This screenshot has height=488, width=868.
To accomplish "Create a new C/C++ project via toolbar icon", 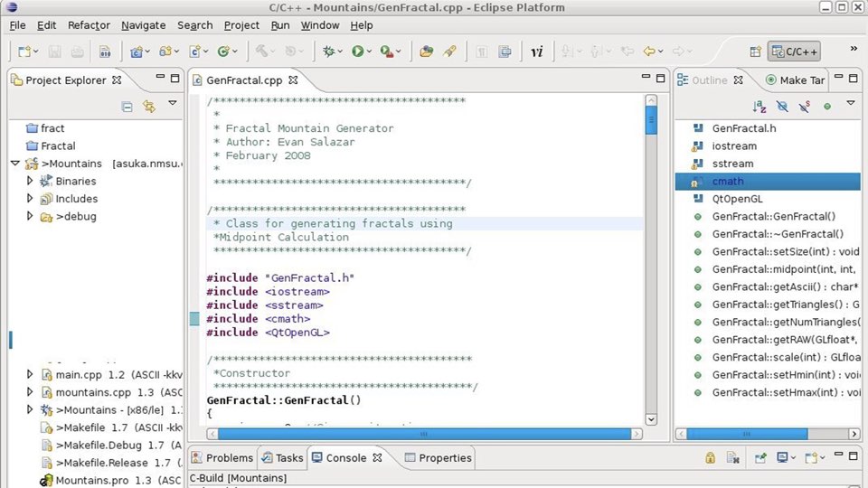I will click(137, 52).
